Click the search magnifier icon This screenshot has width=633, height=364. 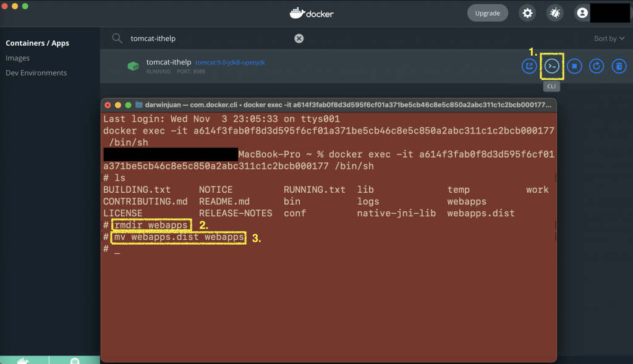click(117, 38)
